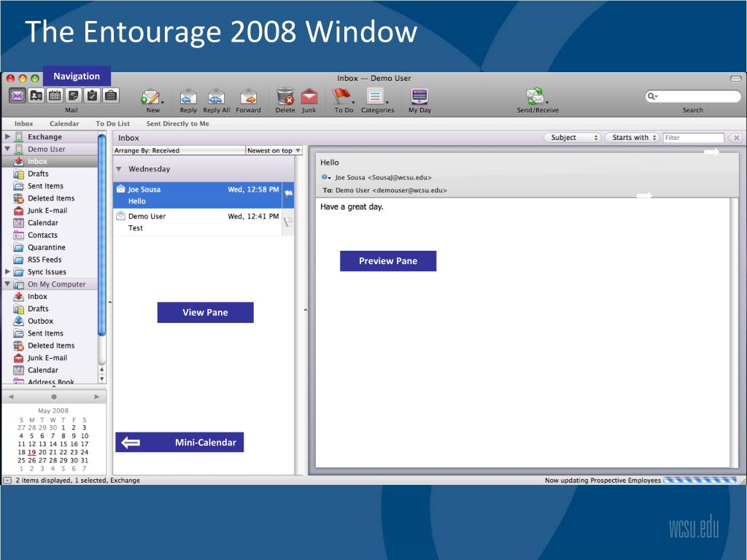Expand the Exchange account tree
The height and width of the screenshot is (560, 747).
tap(7, 136)
